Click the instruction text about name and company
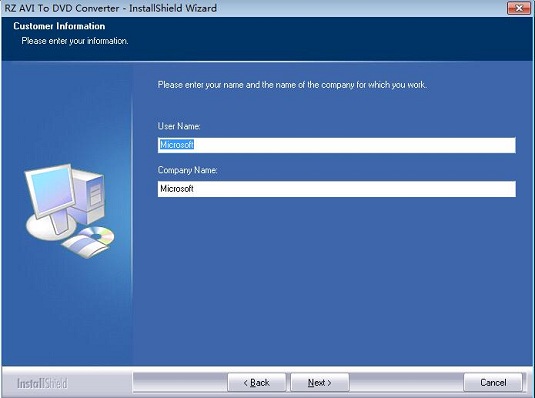535x398 pixels. (x=292, y=85)
